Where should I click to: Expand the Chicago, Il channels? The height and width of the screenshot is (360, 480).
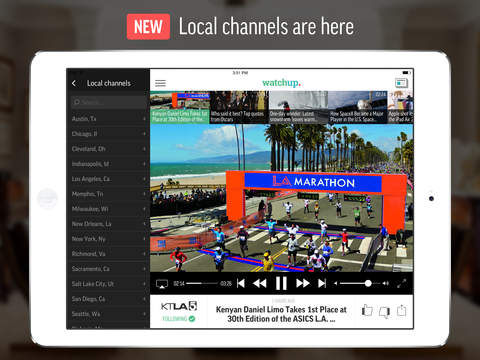click(108, 134)
